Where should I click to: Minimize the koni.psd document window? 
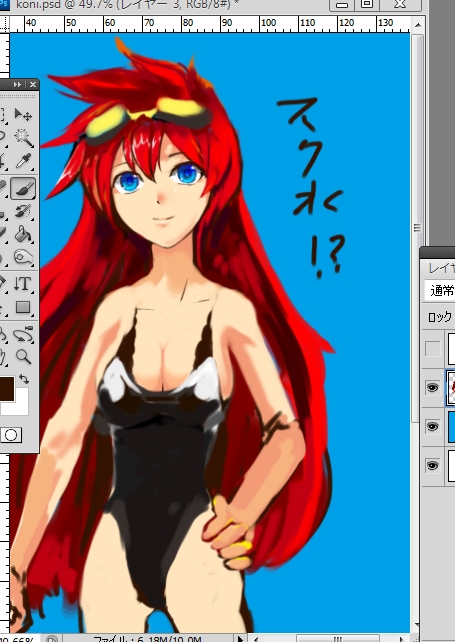[342, 5]
